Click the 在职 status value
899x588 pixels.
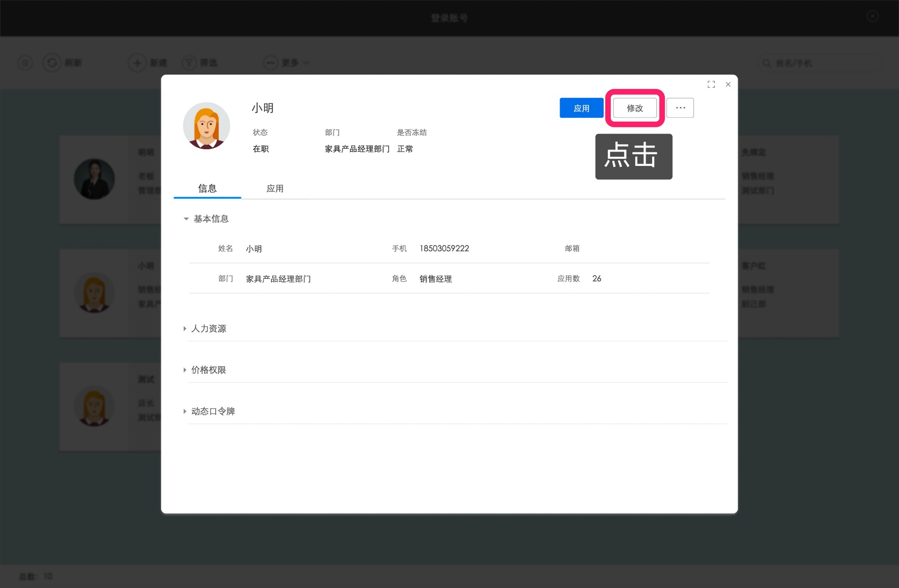coord(261,149)
